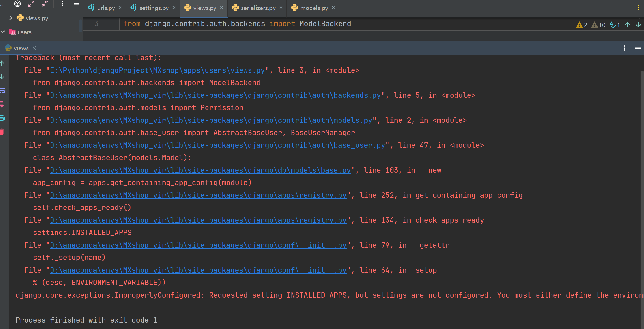The width and height of the screenshot is (644, 329).
Task: Collapse the users folder
Action: pos(3,32)
